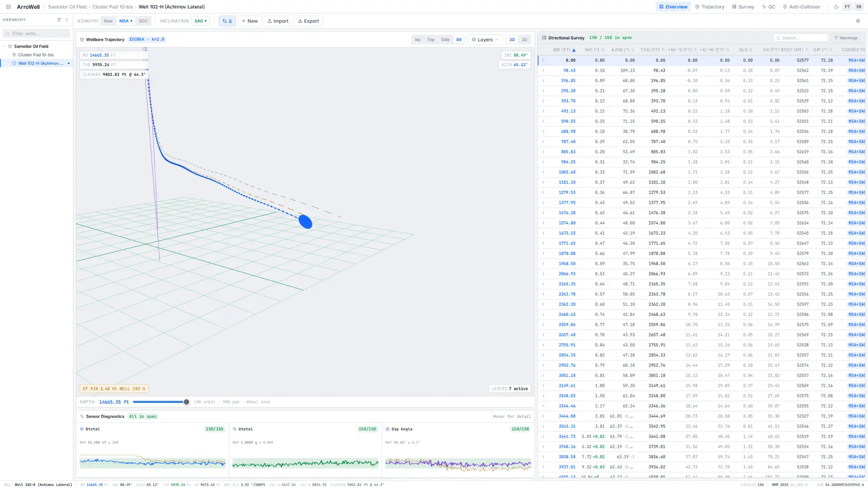
Task: Set azimuth correction to MSA
Action: (125, 21)
